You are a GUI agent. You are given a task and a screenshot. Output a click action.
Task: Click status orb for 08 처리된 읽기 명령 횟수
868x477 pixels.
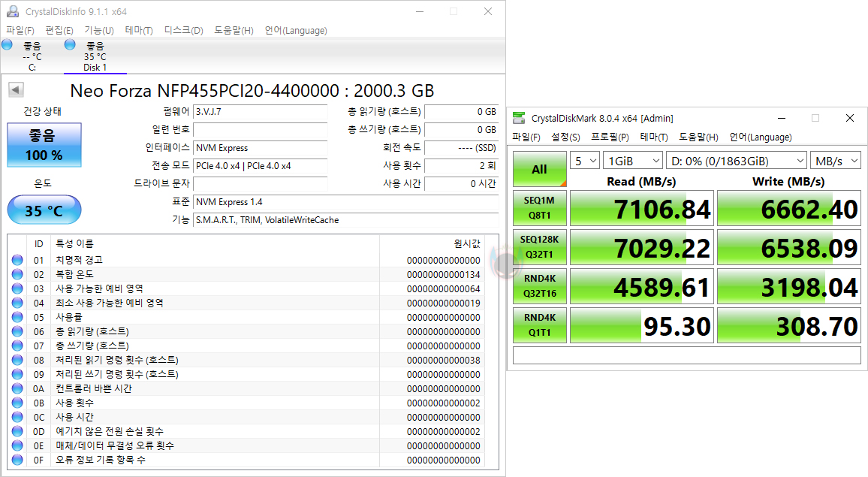17,360
